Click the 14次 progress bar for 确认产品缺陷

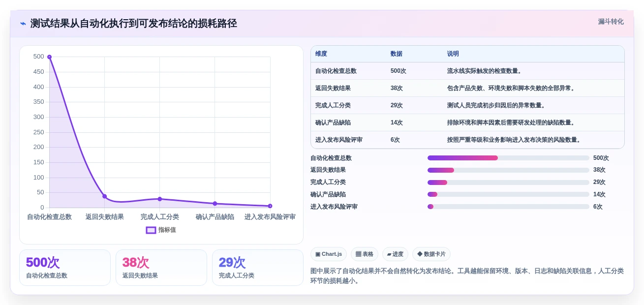pyautogui.click(x=508, y=194)
